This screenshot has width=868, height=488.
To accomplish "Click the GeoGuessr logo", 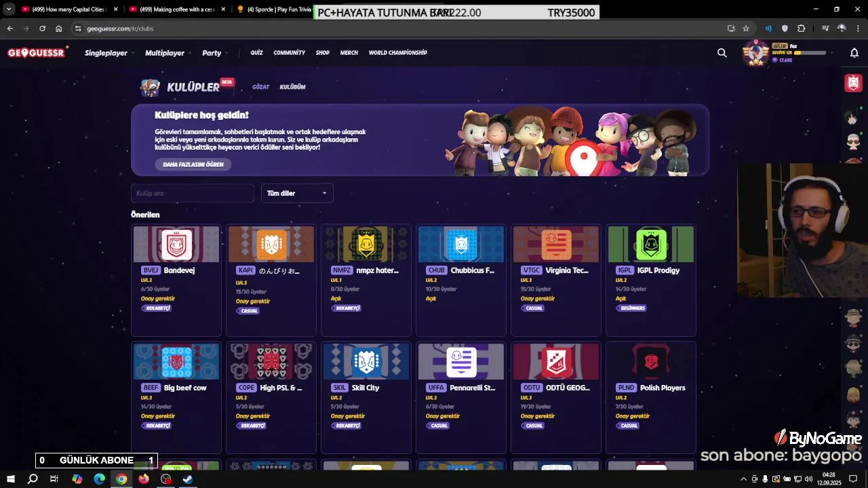I will [37, 53].
